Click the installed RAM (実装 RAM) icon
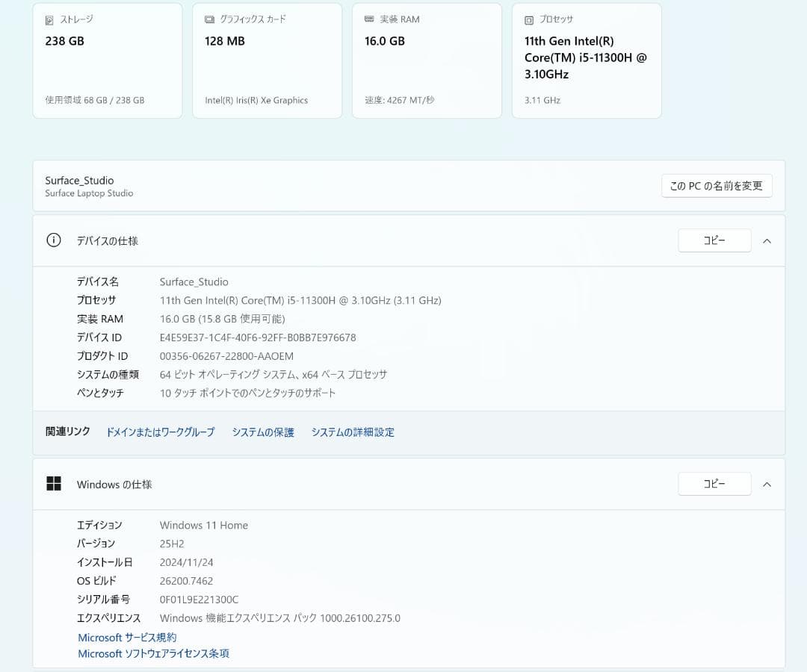The width and height of the screenshot is (807, 672). [369, 19]
